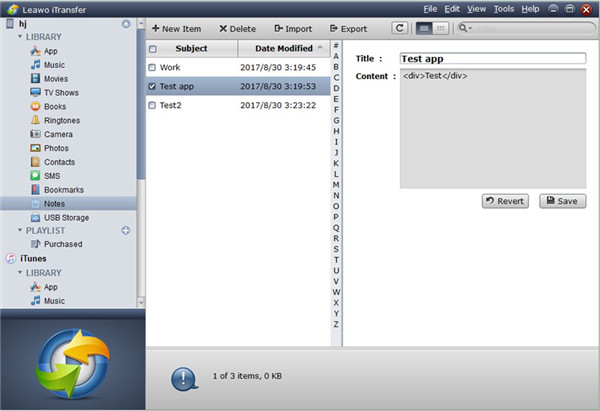Jump to letter A in alphabet index
The image size is (600, 411).
(x=336, y=56)
